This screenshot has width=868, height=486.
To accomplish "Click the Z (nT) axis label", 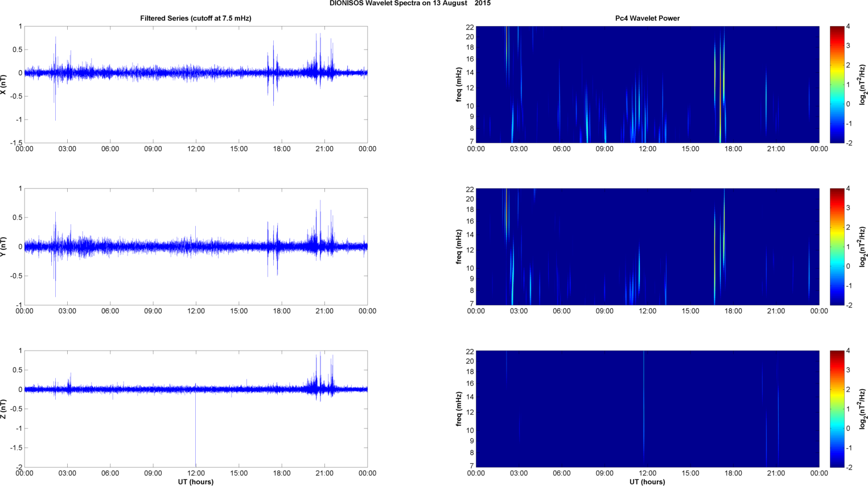I will click(4, 409).
